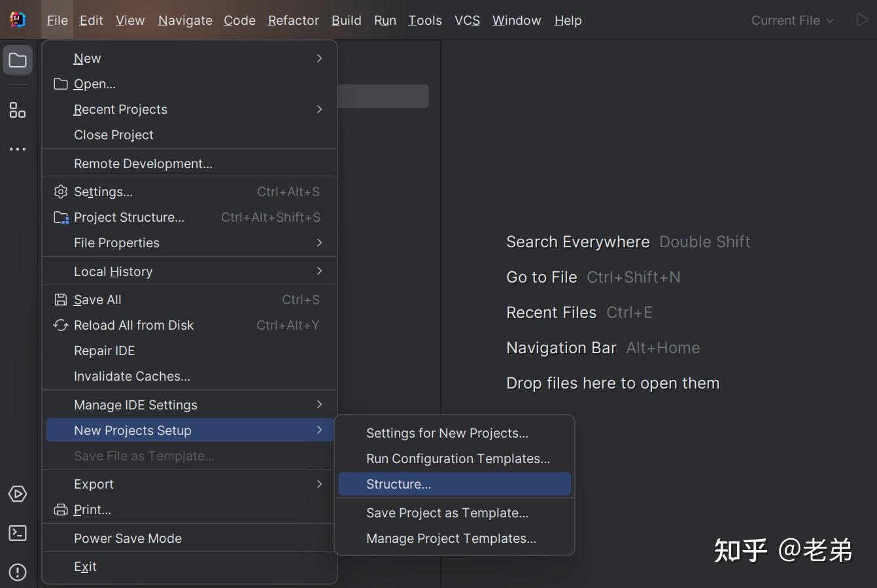Select Invalidate Caches... option
Viewport: 877px width, 588px height.
[132, 376]
